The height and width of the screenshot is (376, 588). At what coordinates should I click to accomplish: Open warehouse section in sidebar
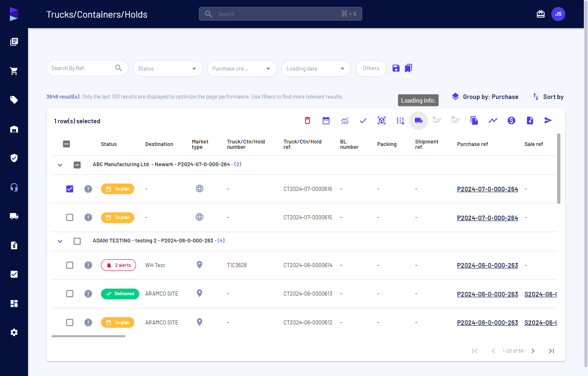[14, 129]
